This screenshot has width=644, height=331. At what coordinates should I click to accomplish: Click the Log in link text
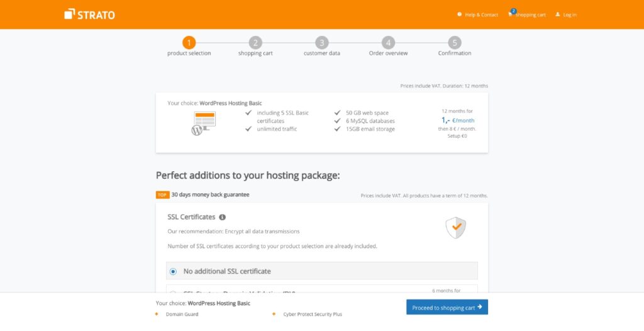(x=570, y=14)
